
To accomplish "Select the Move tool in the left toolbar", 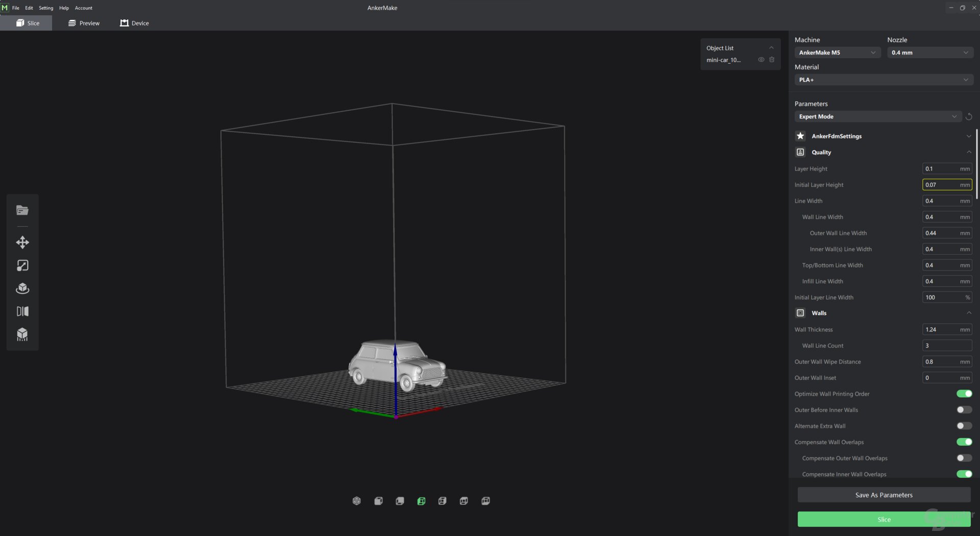I will click(22, 242).
